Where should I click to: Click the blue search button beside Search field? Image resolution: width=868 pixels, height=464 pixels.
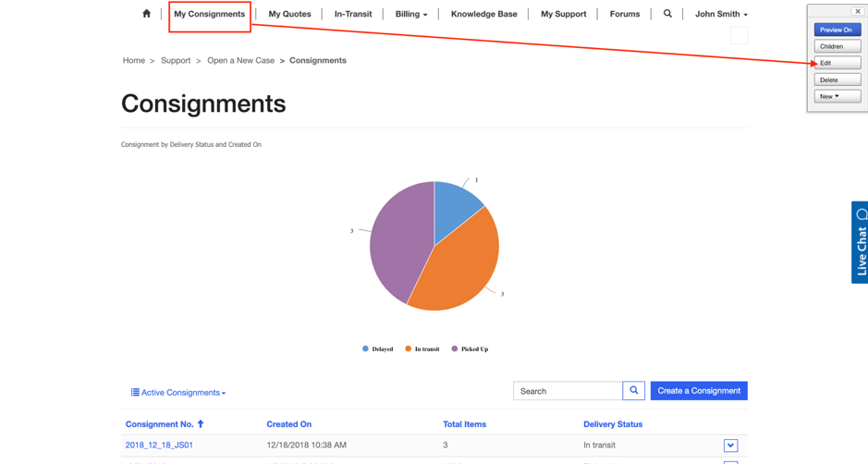coord(633,391)
